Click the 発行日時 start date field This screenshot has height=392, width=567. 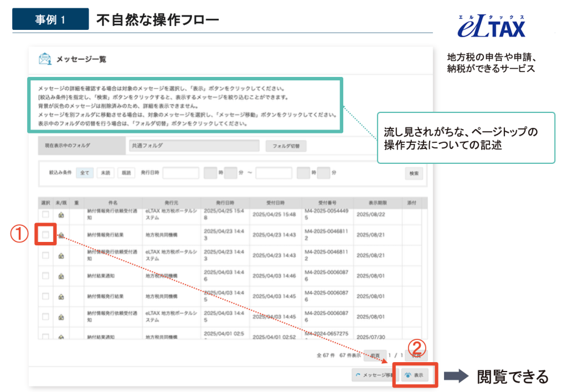[181, 173]
